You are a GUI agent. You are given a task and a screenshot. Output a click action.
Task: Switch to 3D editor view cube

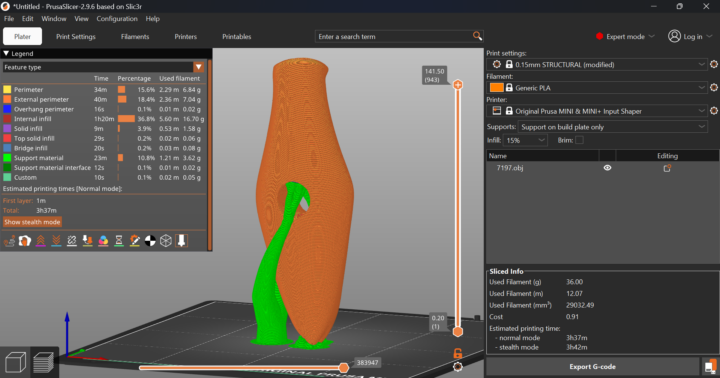click(x=16, y=362)
